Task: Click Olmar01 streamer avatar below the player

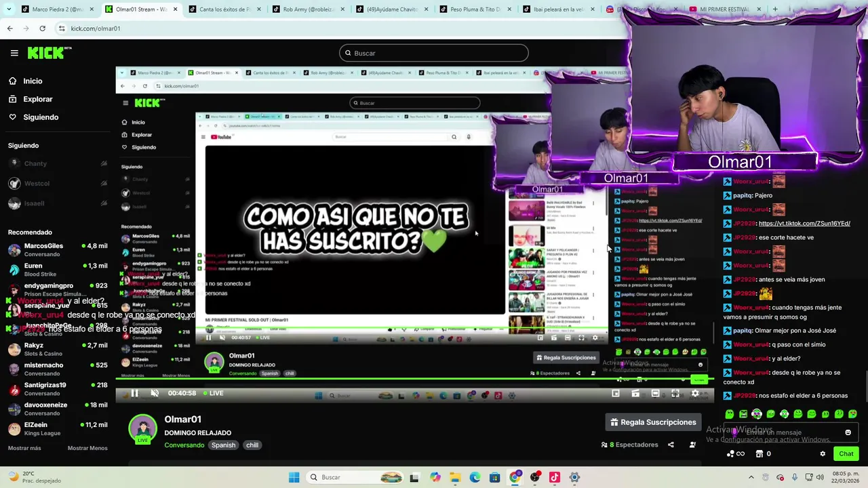Action: click(x=143, y=429)
